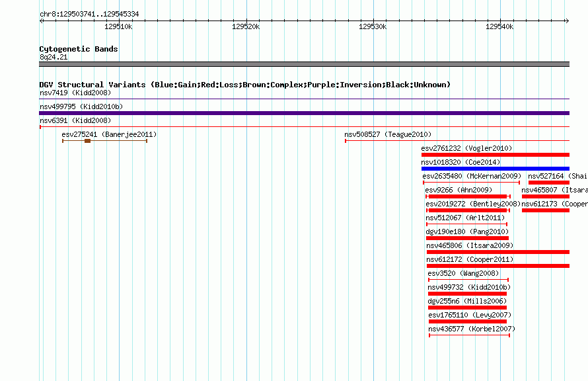Select the 8q24.21 band label
588x381 pixels.
click(54, 57)
